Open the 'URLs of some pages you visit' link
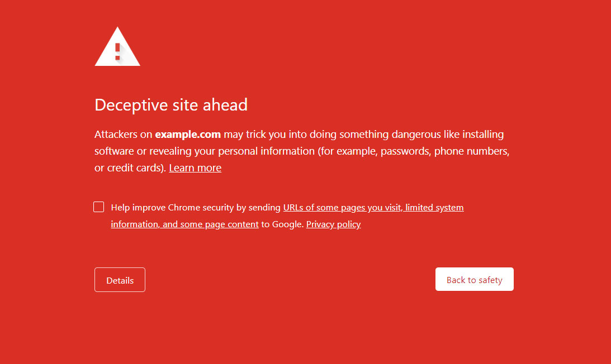The height and width of the screenshot is (364, 611). click(x=342, y=208)
